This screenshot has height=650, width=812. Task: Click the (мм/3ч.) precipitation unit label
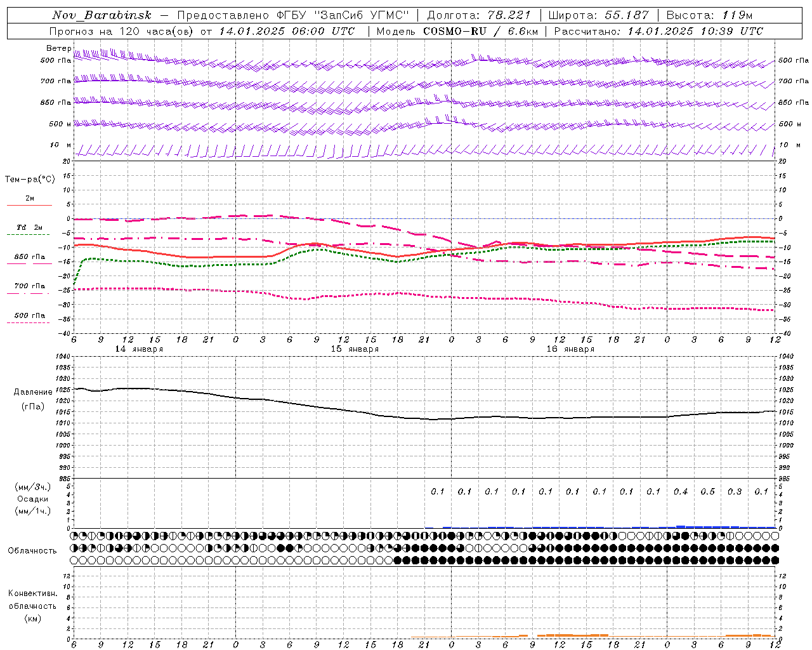(33, 487)
